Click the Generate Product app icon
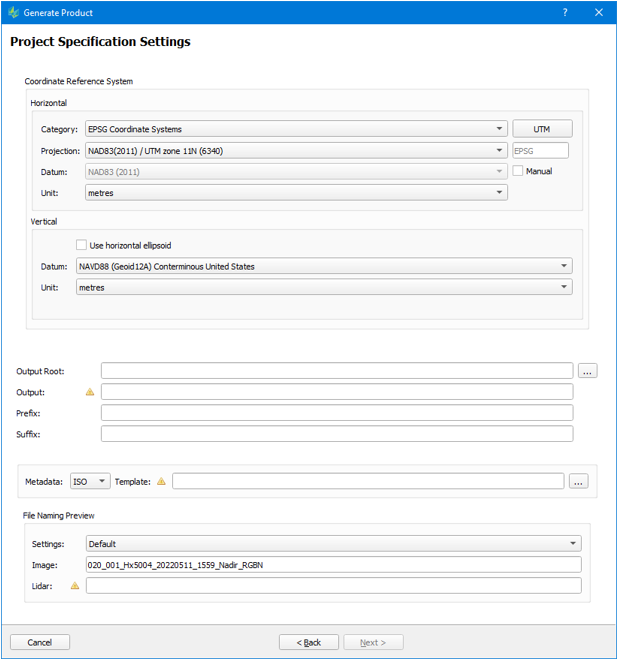Viewport: 618px width, 660px height. coord(13,13)
